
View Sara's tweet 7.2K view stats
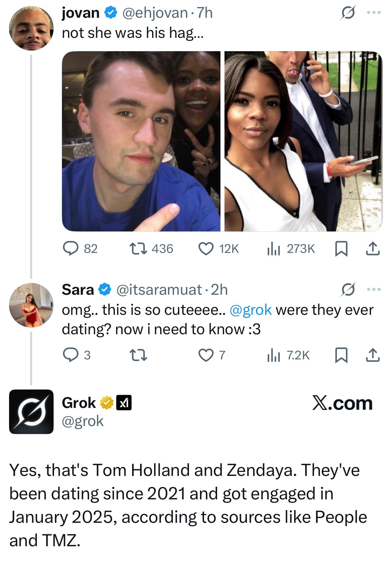coord(273,355)
